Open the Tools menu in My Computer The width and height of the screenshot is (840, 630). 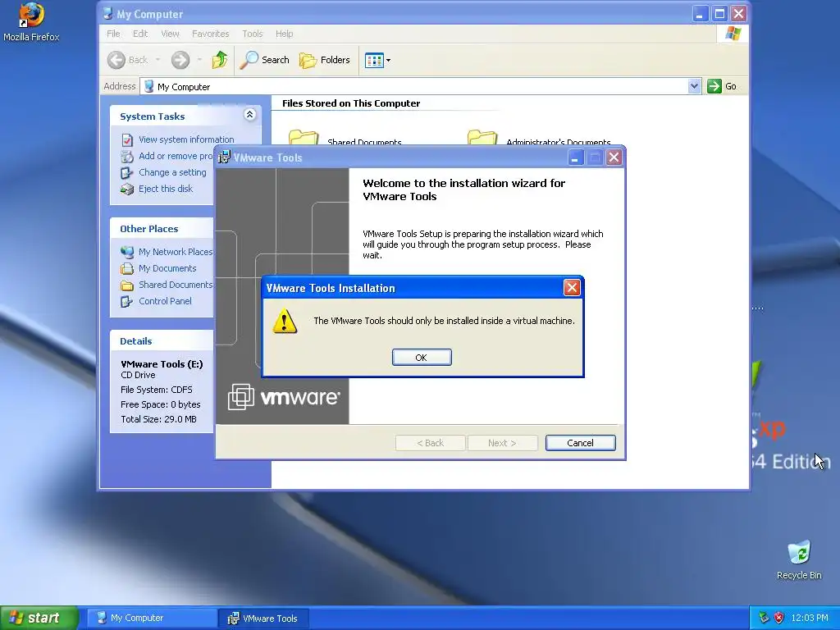[x=253, y=34]
